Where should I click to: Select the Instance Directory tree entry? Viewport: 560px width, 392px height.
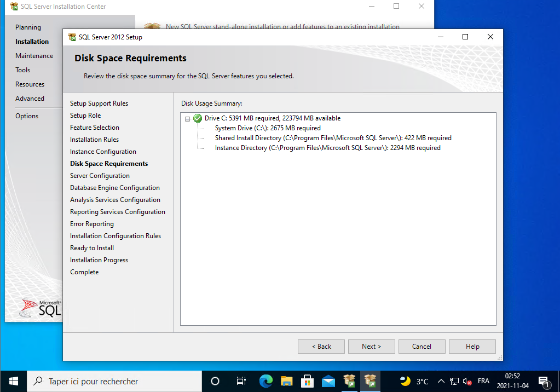(x=327, y=148)
